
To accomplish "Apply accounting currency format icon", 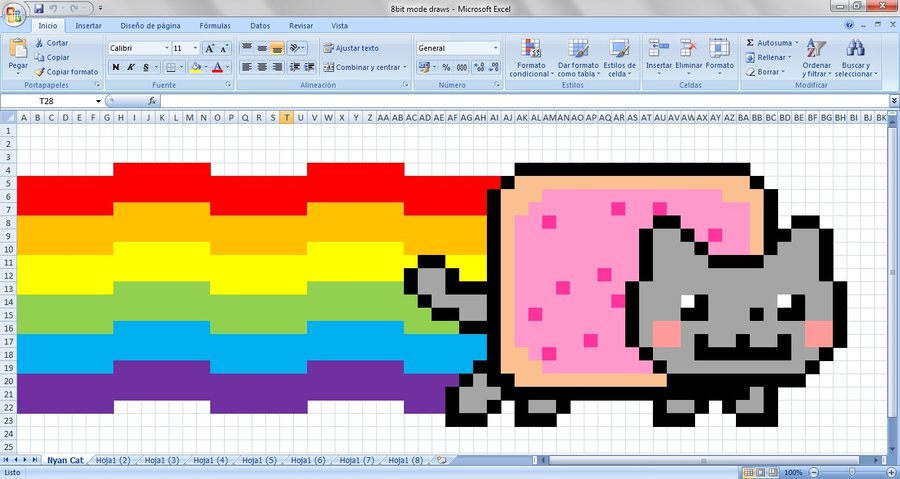I will pos(424,67).
